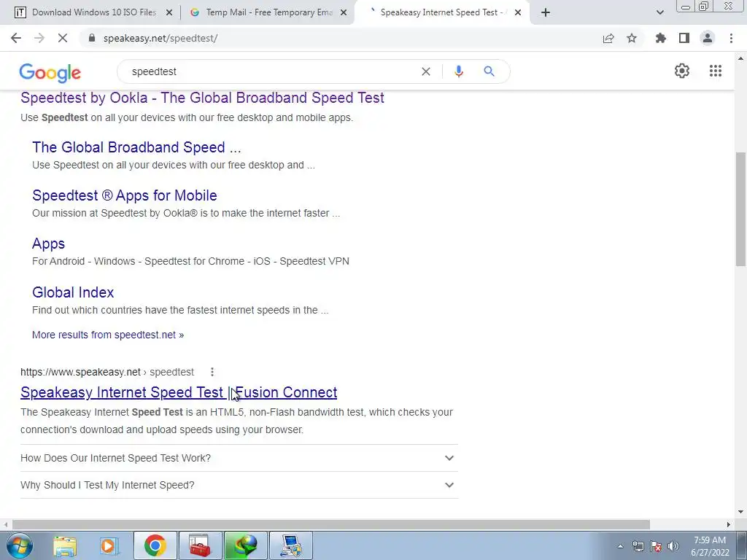747x560 pixels.
Task: Open a new browser tab
Action: click(546, 12)
